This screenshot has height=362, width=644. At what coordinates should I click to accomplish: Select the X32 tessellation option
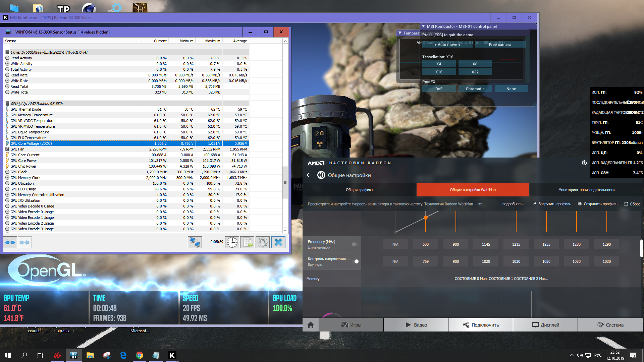click(x=475, y=72)
